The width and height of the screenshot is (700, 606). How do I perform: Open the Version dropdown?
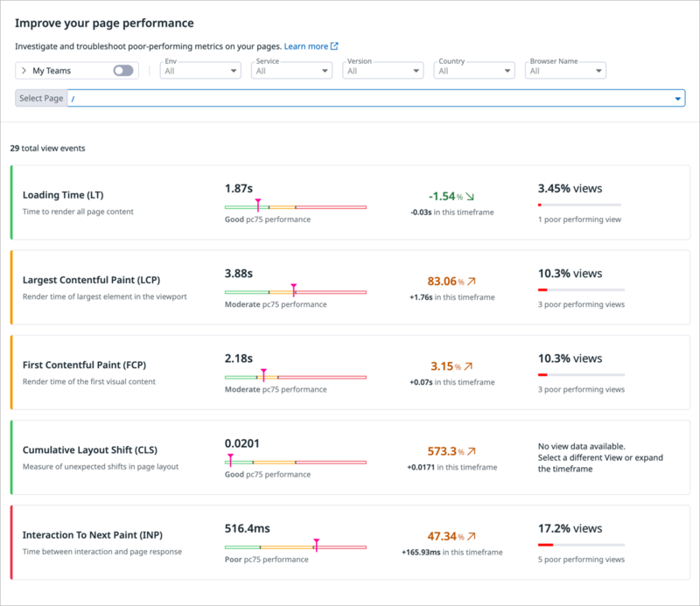pos(383,71)
